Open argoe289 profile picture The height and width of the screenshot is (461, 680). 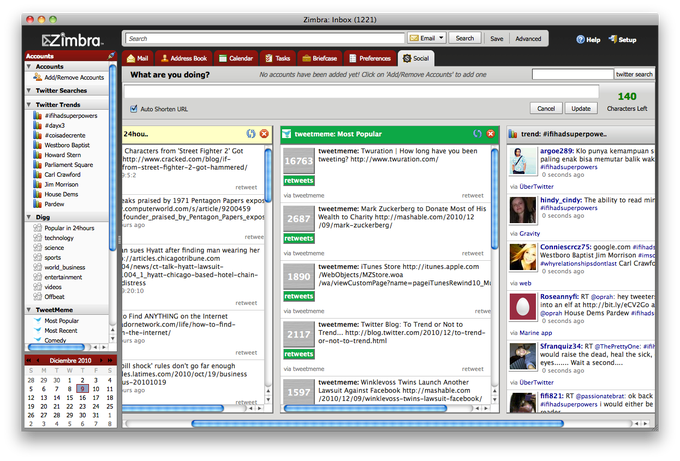(x=523, y=161)
